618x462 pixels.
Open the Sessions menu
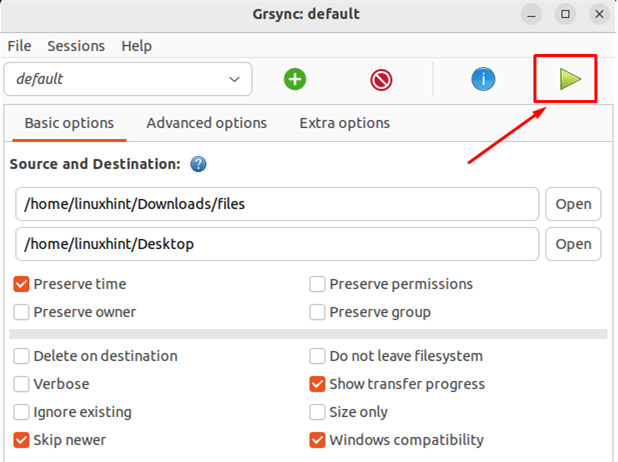(76, 46)
